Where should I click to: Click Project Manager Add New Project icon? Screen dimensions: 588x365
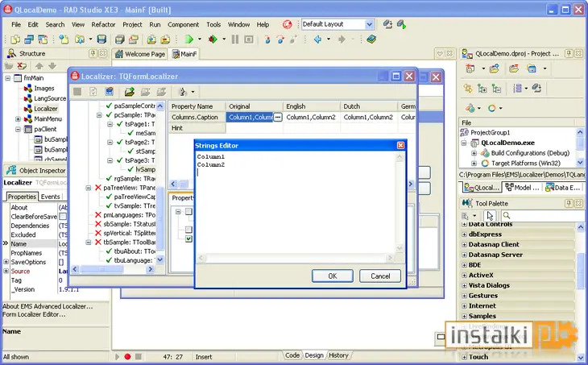coord(470,68)
